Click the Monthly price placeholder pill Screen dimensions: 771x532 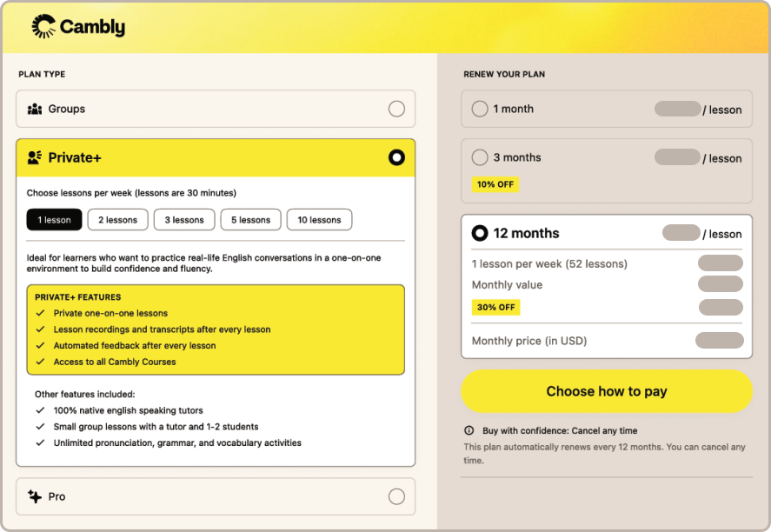721,341
